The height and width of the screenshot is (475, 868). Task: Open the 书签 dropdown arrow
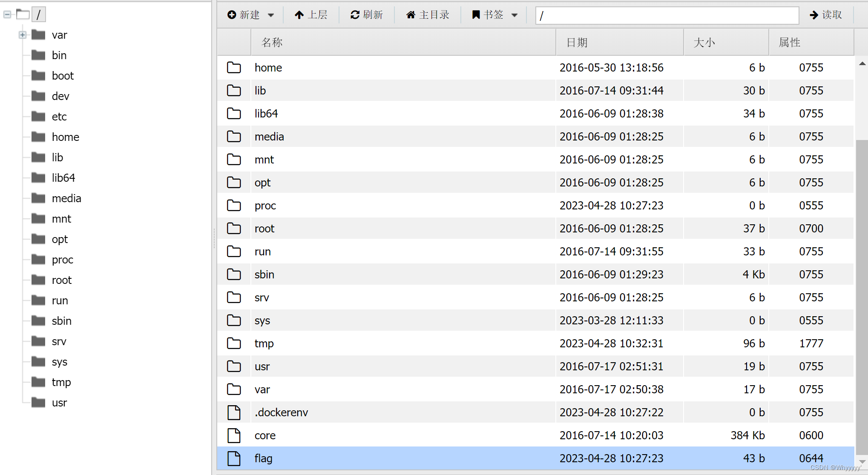pyautogui.click(x=514, y=15)
